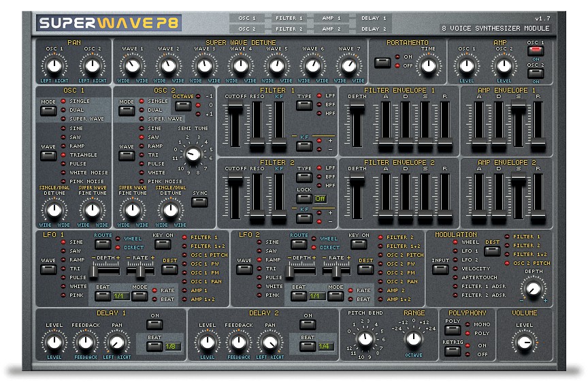Click the OSC 1 Single/Dual DETUNE knob
This screenshot has height=382, width=588.
pyautogui.click(x=54, y=210)
